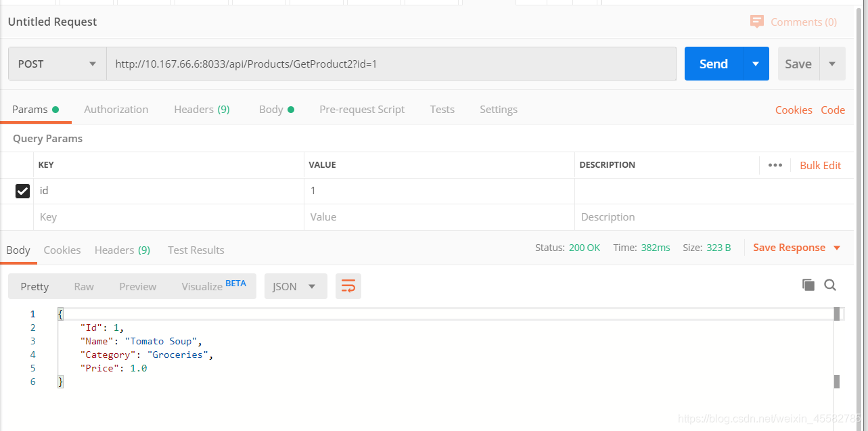Switch to the Authorization tab
Screen dimensions: 868x431
pos(116,109)
